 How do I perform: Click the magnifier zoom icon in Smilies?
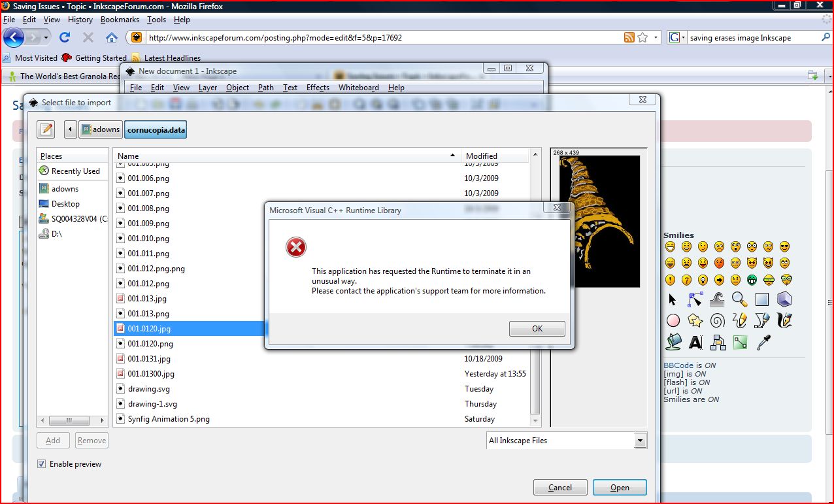click(x=739, y=299)
